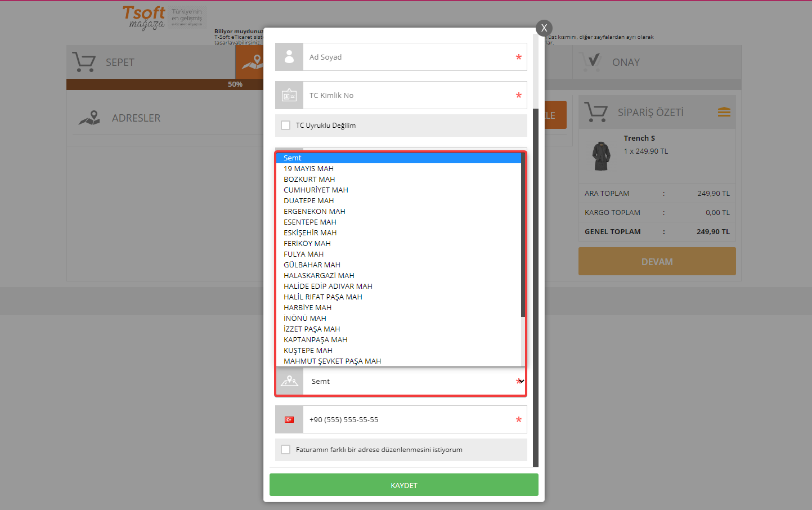Click the SEPET cart icon

pos(84,62)
